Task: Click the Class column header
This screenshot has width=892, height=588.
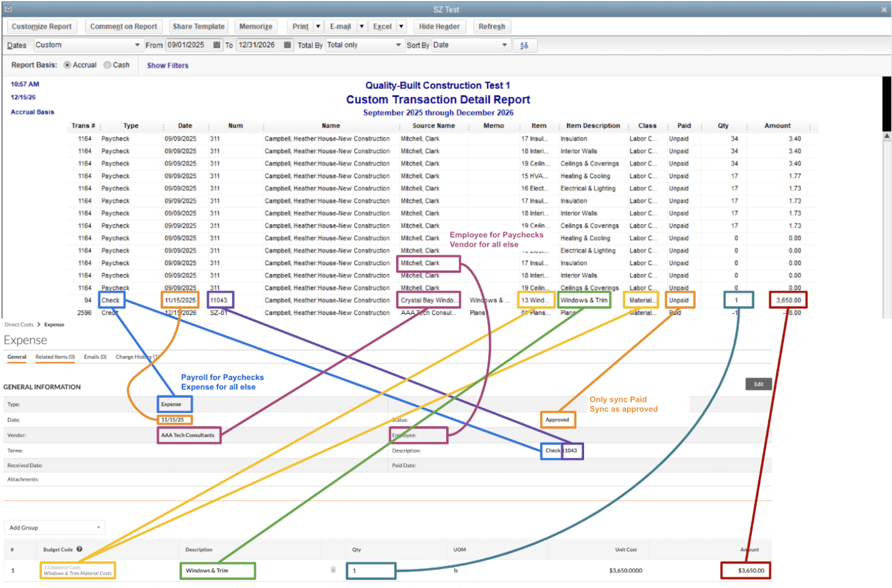Action: coord(647,125)
